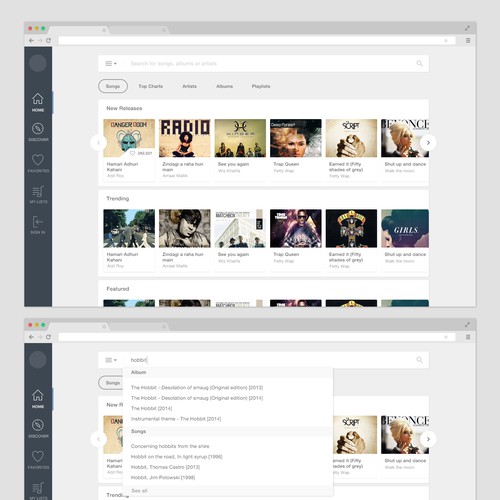The height and width of the screenshot is (500, 500).
Task: Open Beyonce cover in top window New Releases
Action: 405,138
